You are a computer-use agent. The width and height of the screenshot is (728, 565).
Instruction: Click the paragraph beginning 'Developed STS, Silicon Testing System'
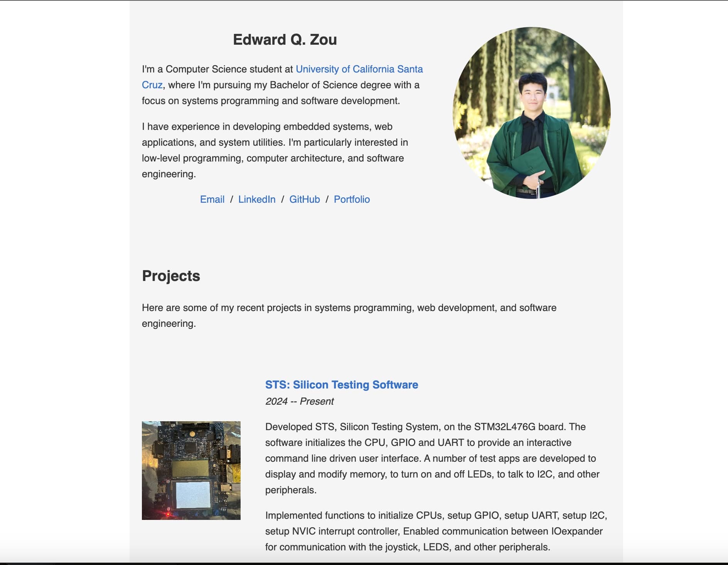(432, 458)
